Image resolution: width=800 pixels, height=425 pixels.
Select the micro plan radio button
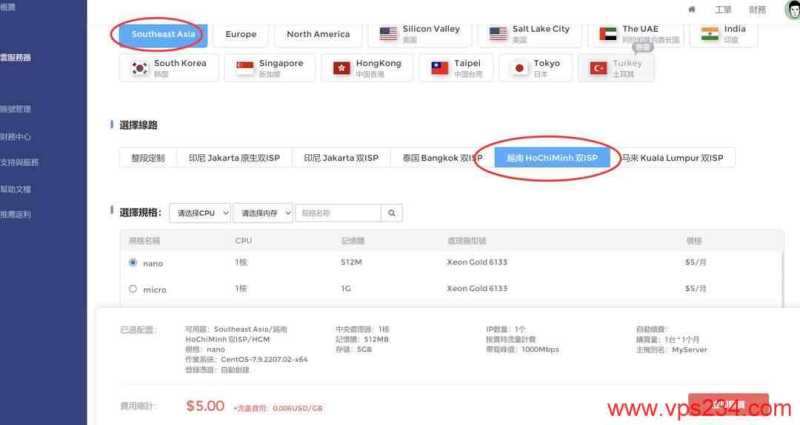point(133,289)
